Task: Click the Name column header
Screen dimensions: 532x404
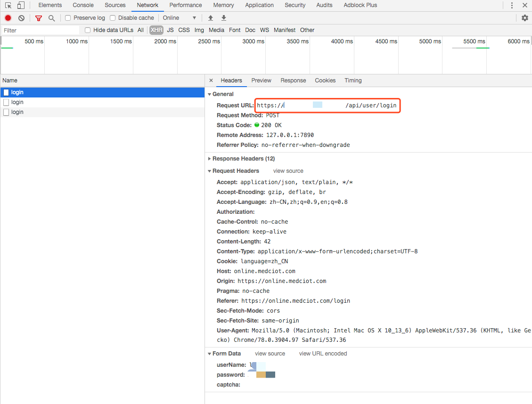Action: (102, 81)
